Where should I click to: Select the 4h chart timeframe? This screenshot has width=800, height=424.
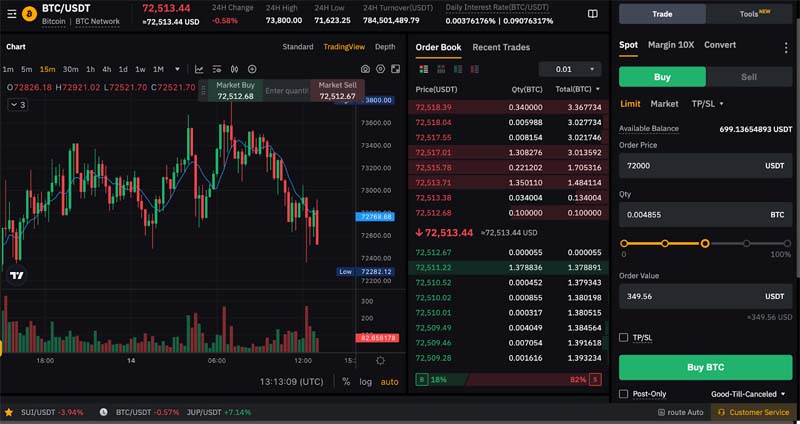pos(107,69)
